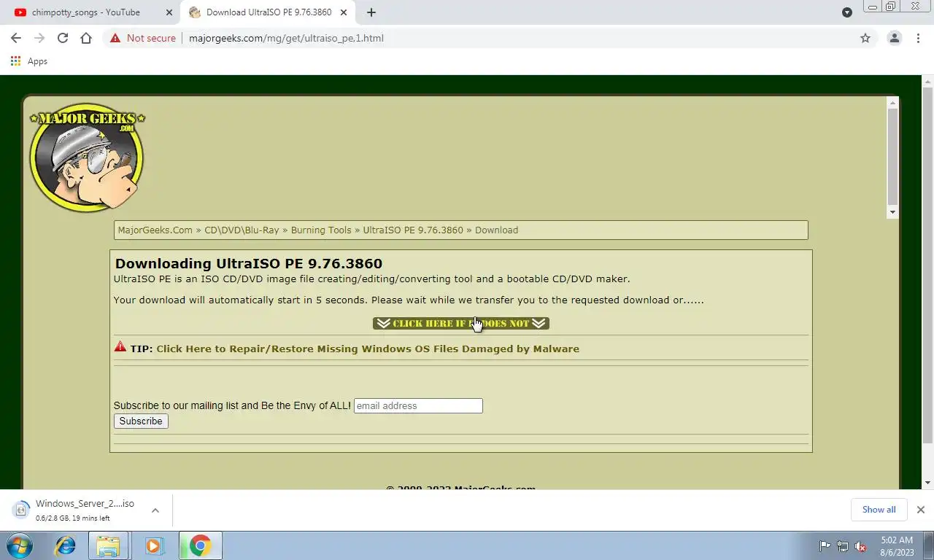The width and height of the screenshot is (934, 560).
Task: Click the 'Click here if it does not' button
Action: pos(461,323)
